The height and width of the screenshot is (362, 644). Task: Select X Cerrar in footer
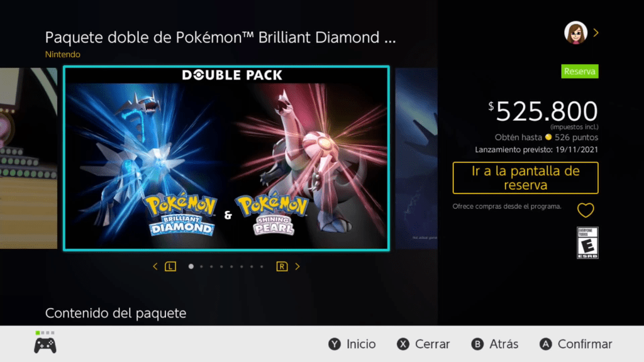(x=423, y=344)
